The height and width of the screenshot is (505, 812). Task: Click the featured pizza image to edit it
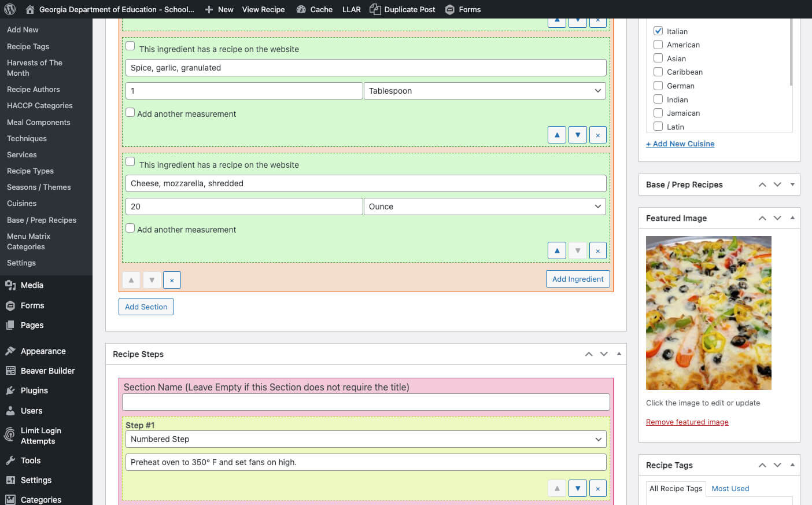(x=708, y=312)
